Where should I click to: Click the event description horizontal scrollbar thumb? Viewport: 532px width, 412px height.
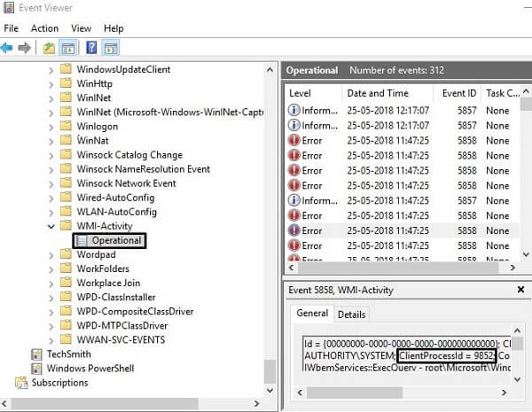pyautogui.click(x=355, y=393)
